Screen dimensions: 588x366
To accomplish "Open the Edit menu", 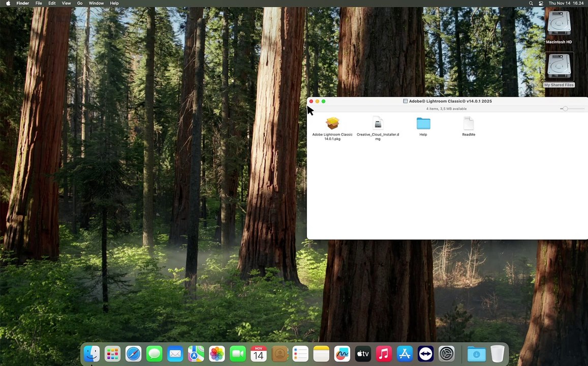I will (x=52, y=3).
